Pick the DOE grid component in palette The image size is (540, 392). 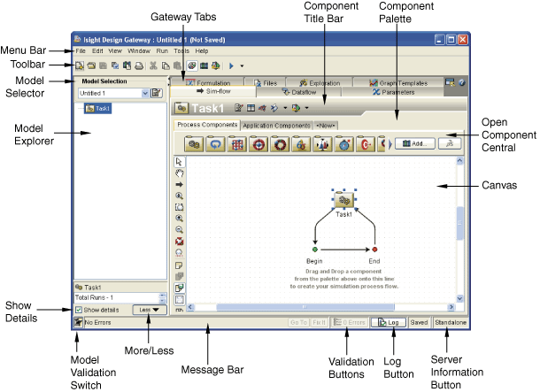[x=237, y=144]
